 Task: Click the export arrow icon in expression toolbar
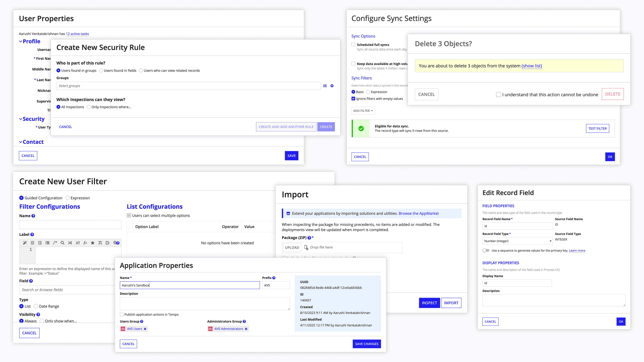pos(108,243)
